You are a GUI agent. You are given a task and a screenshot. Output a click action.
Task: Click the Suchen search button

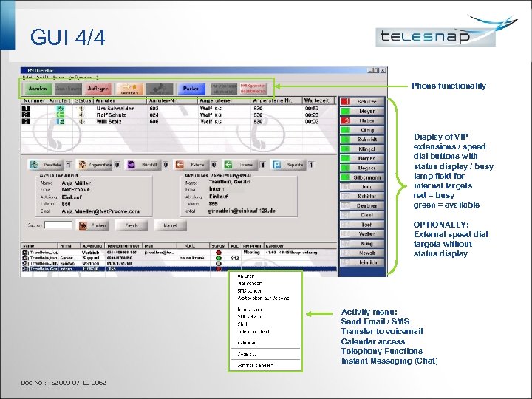(x=92, y=225)
